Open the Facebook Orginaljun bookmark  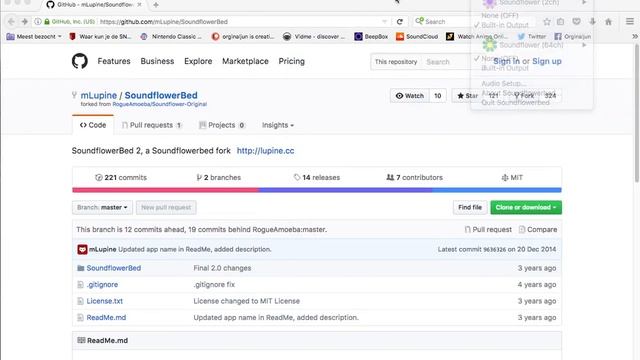click(x=573, y=36)
